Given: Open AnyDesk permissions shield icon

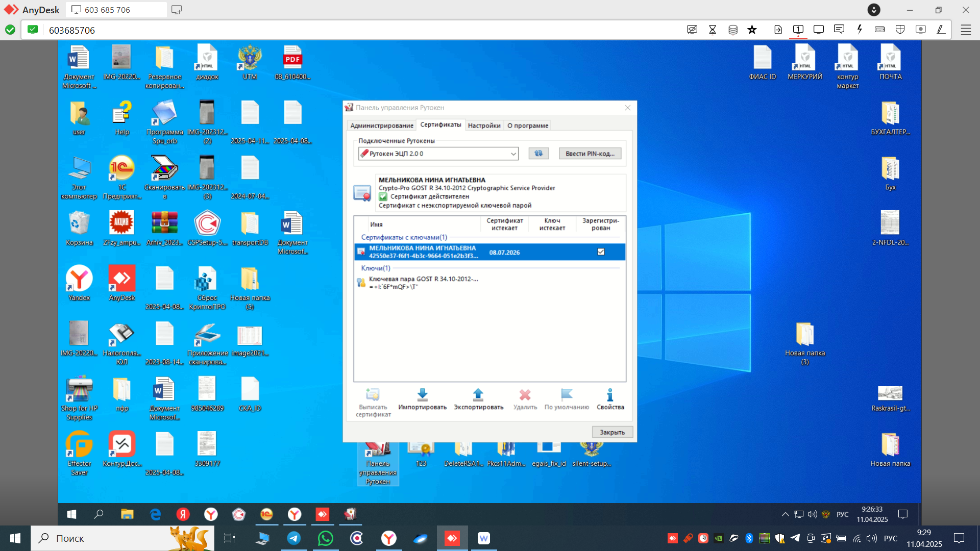Looking at the screenshot, I should 900,30.
